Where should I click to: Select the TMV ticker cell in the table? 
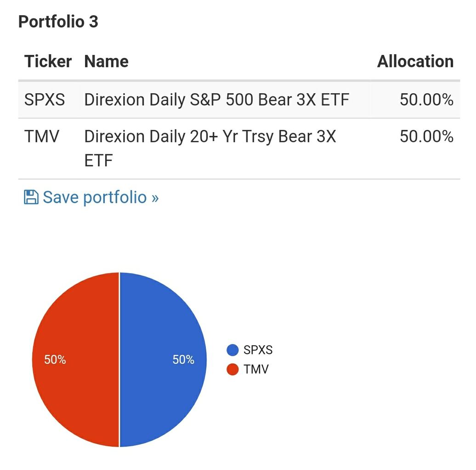click(42, 136)
